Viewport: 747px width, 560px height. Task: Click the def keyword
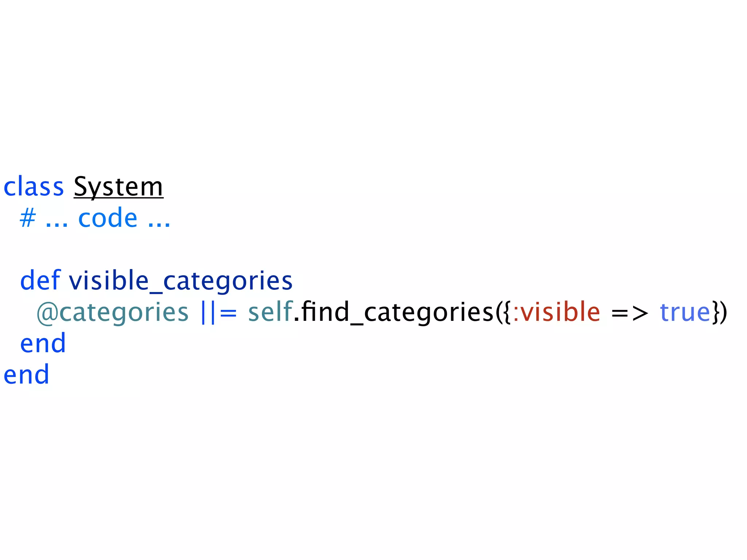[40, 280]
